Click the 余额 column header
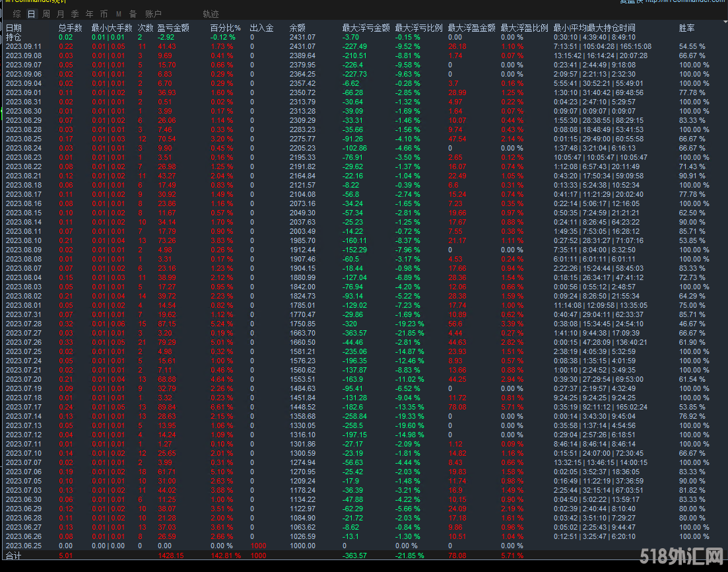 coord(297,28)
